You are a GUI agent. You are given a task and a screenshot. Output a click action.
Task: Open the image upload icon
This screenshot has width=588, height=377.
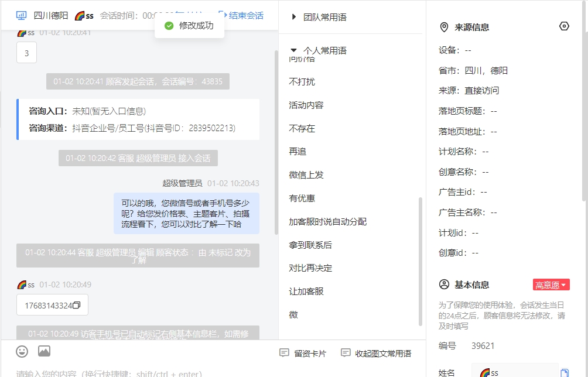(45, 351)
